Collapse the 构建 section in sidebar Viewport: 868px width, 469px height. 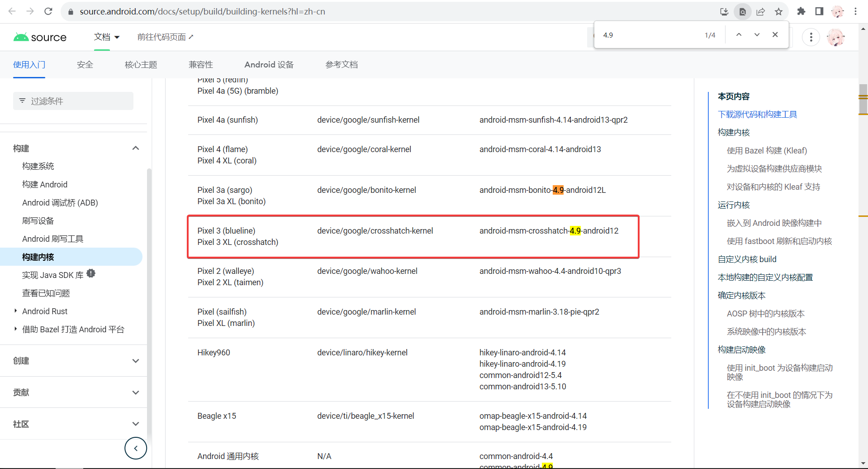click(135, 148)
